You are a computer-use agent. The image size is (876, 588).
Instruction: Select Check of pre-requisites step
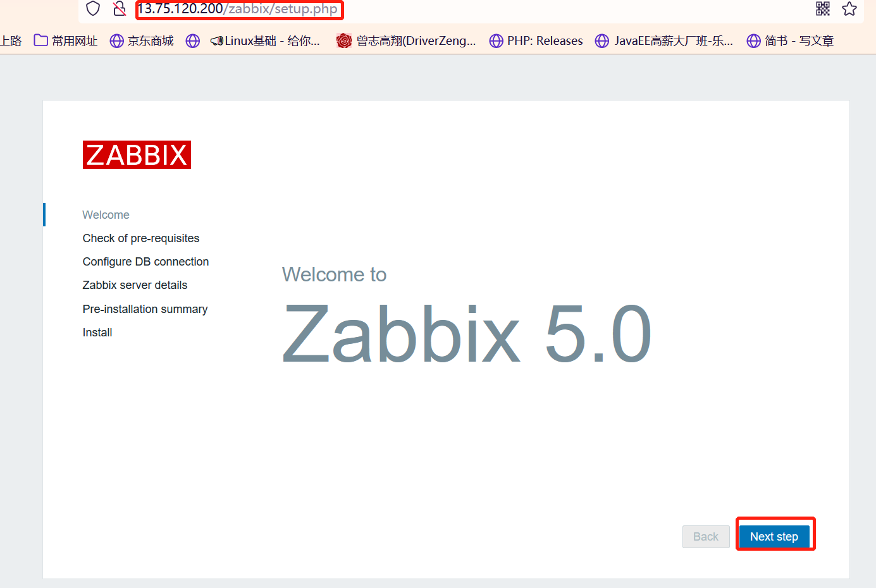tap(141, 238)
